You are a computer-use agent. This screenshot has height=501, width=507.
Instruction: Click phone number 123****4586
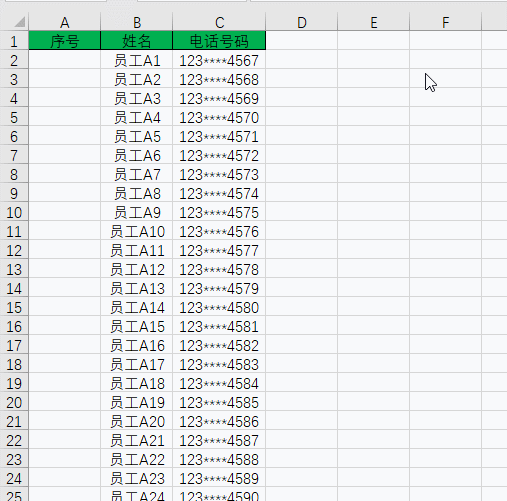[x=219, y=421]
